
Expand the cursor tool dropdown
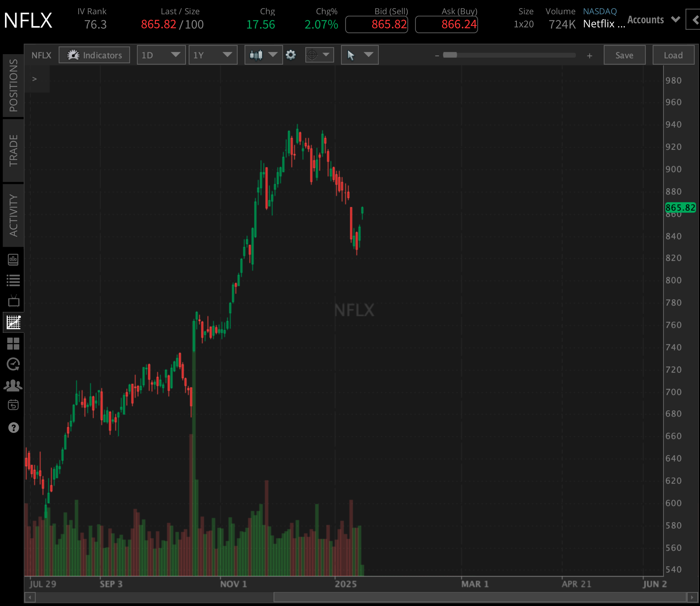[x=359, y=55]
